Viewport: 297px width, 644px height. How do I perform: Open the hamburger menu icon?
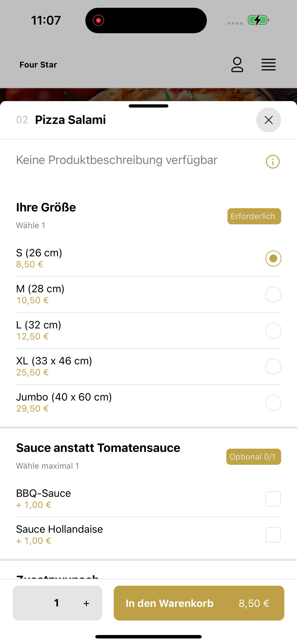[x=268, y=65]
